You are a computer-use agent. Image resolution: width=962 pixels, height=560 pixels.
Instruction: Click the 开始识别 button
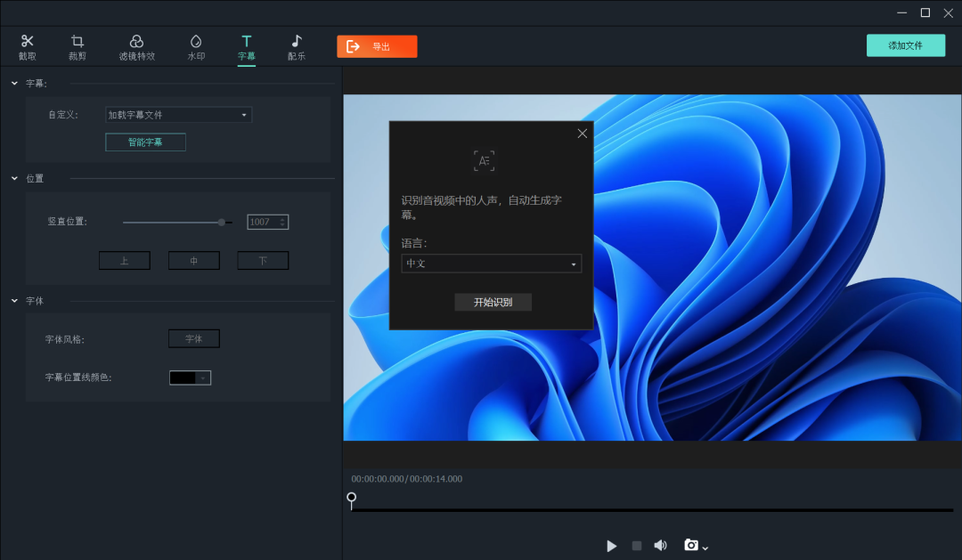tap(493, 303)
